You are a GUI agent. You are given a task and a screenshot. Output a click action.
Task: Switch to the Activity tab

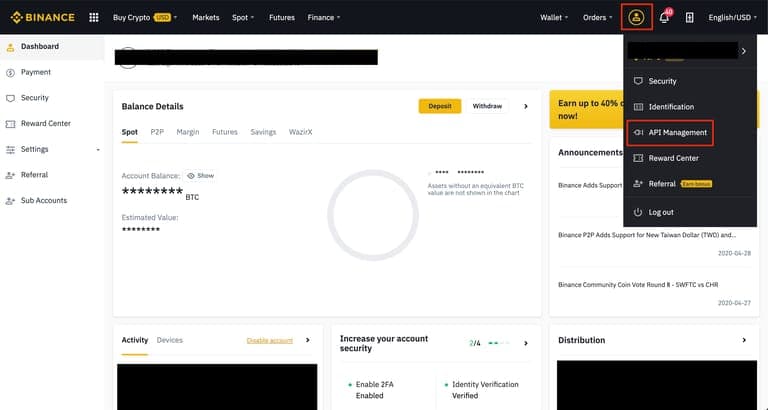135,340
